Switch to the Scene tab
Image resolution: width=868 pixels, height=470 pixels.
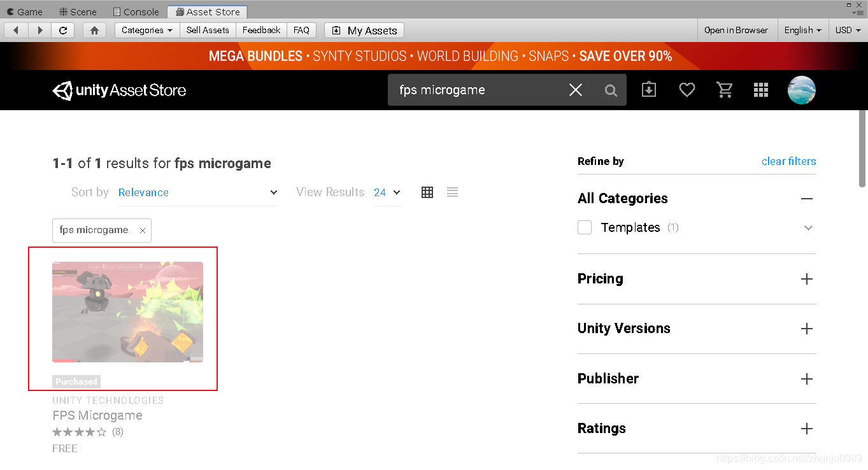point(78,11)
